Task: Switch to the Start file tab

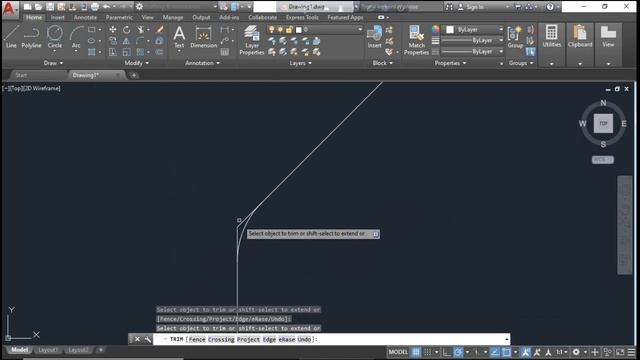Action: pos(21,75)
